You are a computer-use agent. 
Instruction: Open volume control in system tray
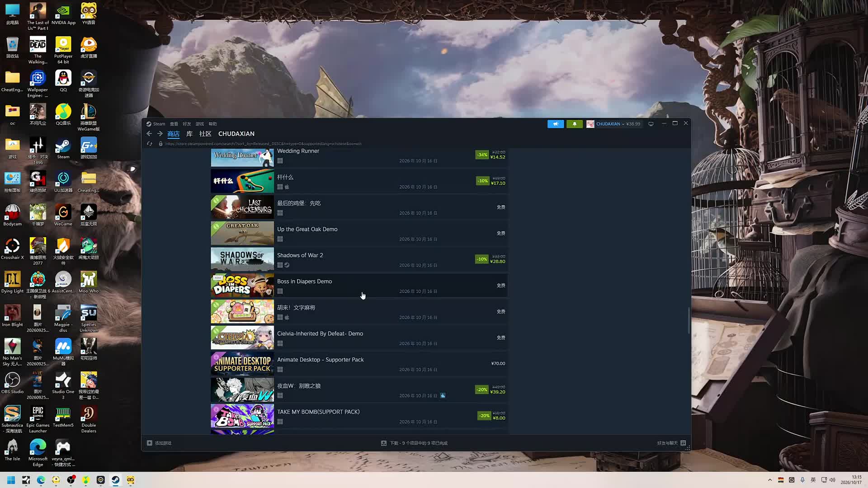(832, 480)
